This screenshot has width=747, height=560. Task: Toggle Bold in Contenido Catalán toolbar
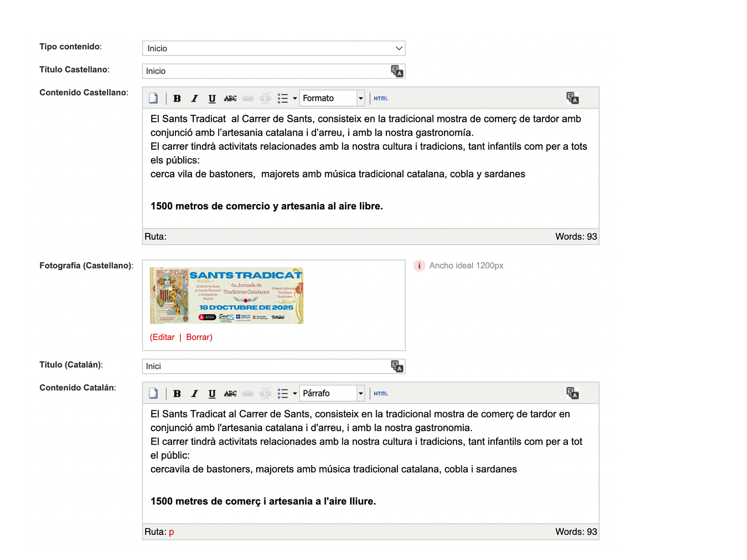tap(177, 393)
